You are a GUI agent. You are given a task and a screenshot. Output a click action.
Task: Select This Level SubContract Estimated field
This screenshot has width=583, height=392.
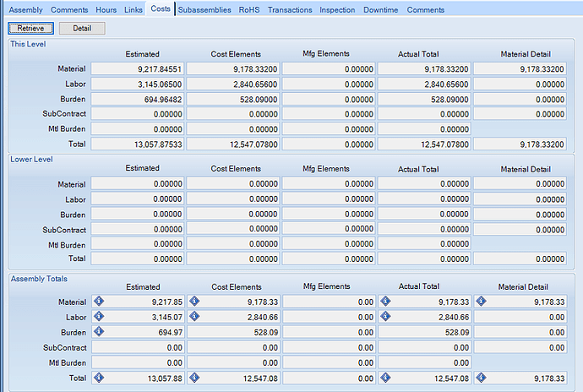click(x=138, y=114)
